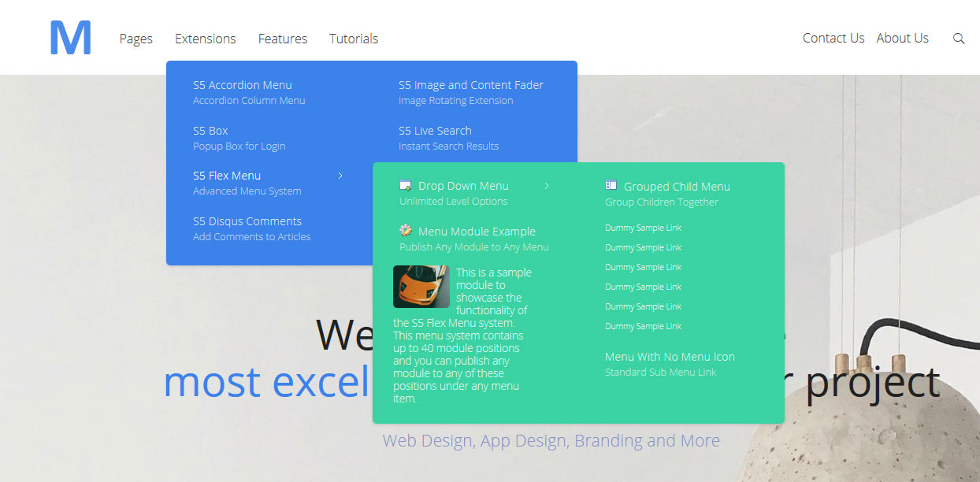
Task: Open the search magnifier icon
Action: click(959, 39)
